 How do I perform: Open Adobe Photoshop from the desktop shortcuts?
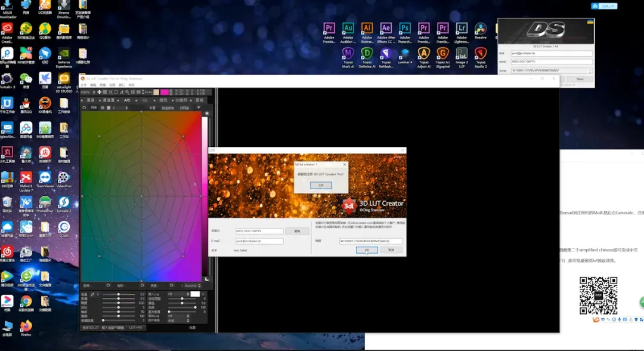click(404, 33)
